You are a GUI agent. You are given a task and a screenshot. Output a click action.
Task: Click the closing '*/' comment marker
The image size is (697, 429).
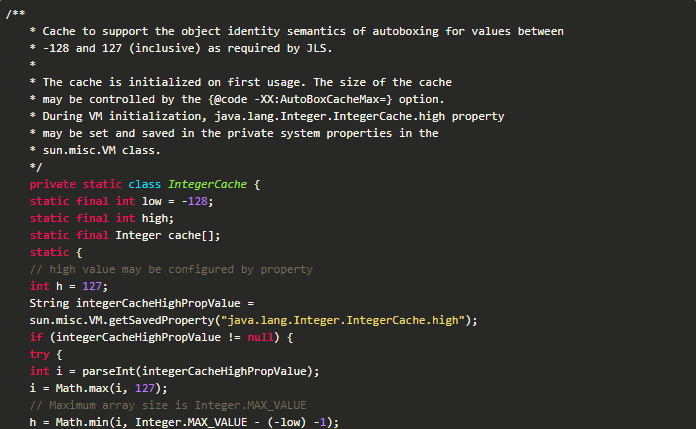(x=36, y=167)
